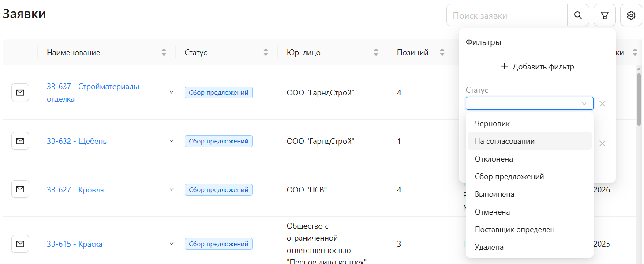Click 'Добавить фильтр' button

tap(537, 67)
